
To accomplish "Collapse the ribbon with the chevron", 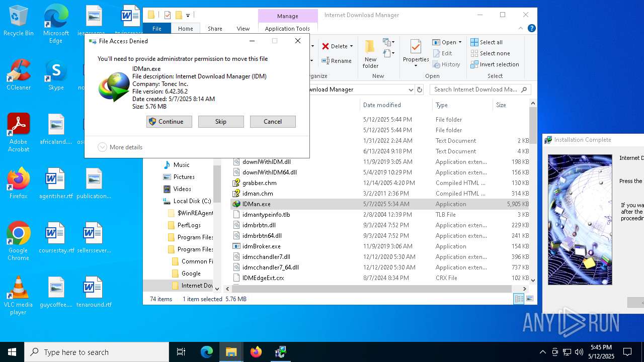I will (x=521, y=29).
